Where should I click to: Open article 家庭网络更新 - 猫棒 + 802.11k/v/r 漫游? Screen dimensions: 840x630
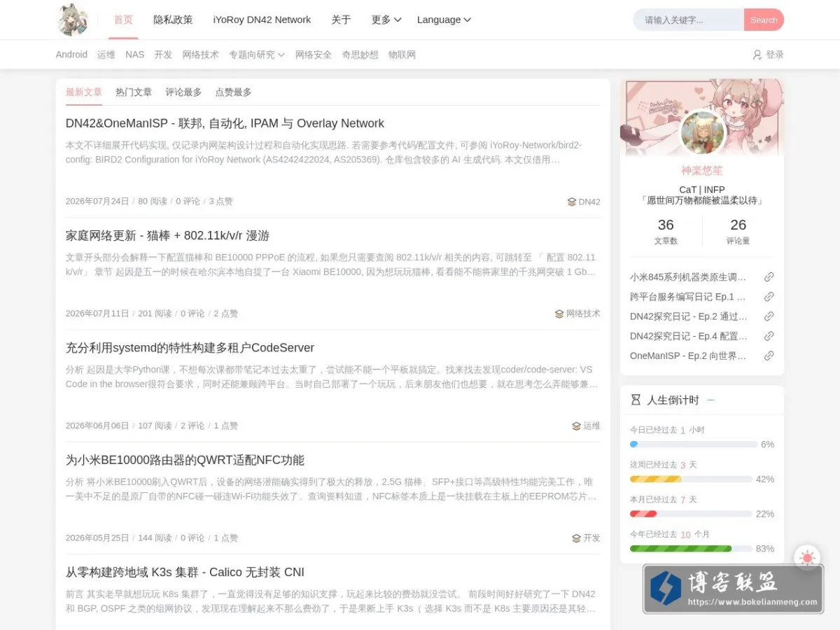(x=167, y=235)
